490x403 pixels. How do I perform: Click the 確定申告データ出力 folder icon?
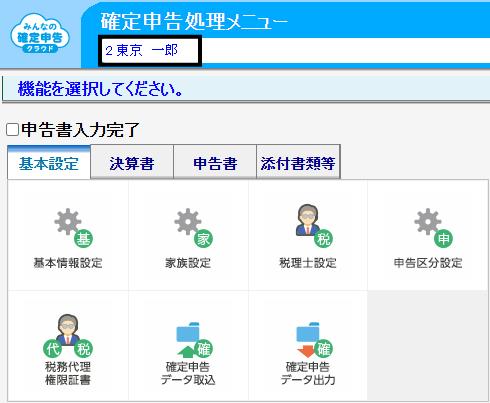[x=314, y=340]
